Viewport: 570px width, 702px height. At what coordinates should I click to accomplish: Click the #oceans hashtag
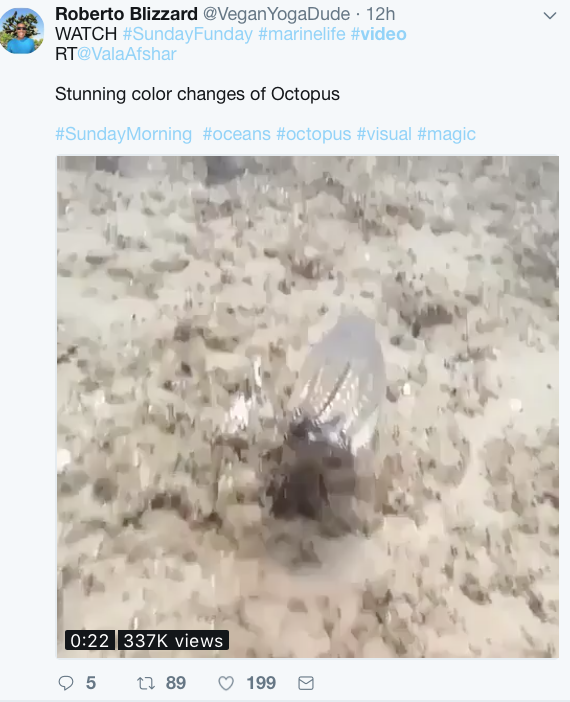coord(236,134)
